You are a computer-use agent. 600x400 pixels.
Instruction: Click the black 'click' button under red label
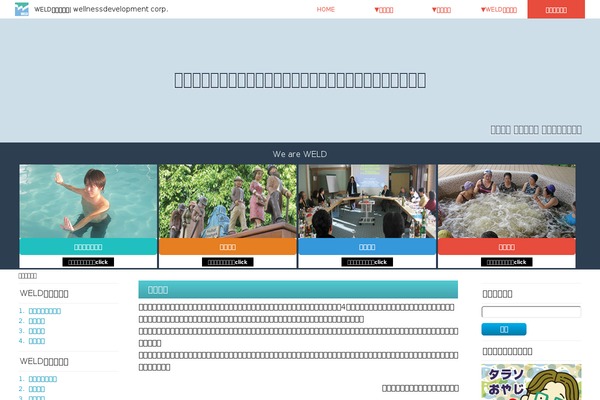[x=507, y=262]
